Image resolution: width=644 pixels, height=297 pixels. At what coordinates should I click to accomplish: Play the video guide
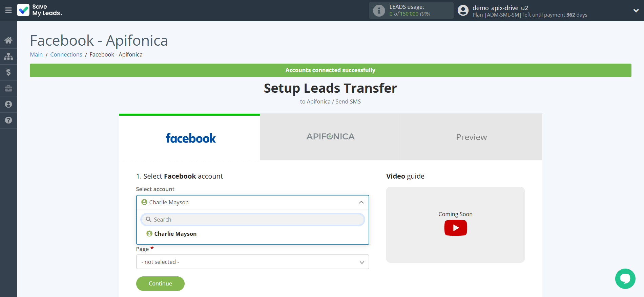tap(455, 228)
